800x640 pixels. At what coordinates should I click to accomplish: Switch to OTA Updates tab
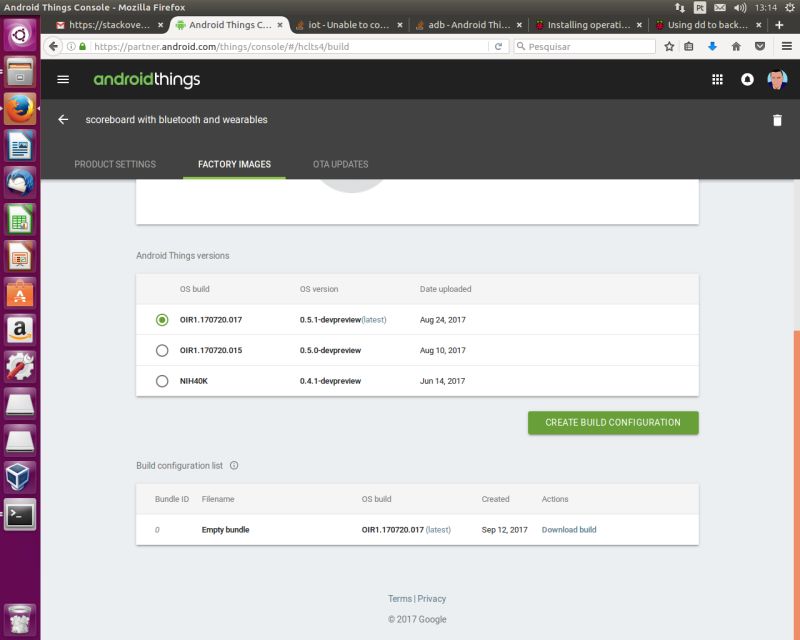(x=340, y=164)
